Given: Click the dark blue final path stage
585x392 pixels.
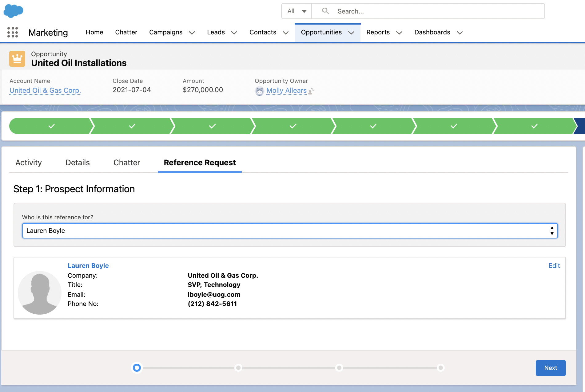Looking at the screenshot, I should click(x=580, y=126).
